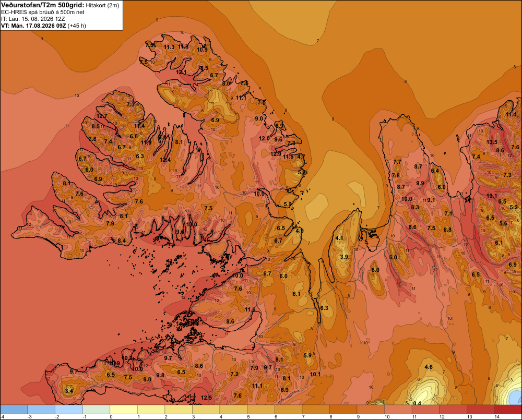Click the 10.1 temperature value
Image resolution: width=522 pixels, height=420 pixels.
pyautogui.click(x=315, y=374)
